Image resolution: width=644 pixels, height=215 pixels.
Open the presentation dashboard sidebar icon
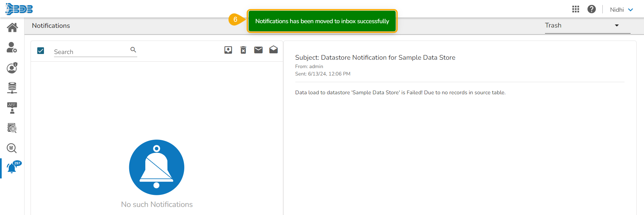click(x=12, y=108)
